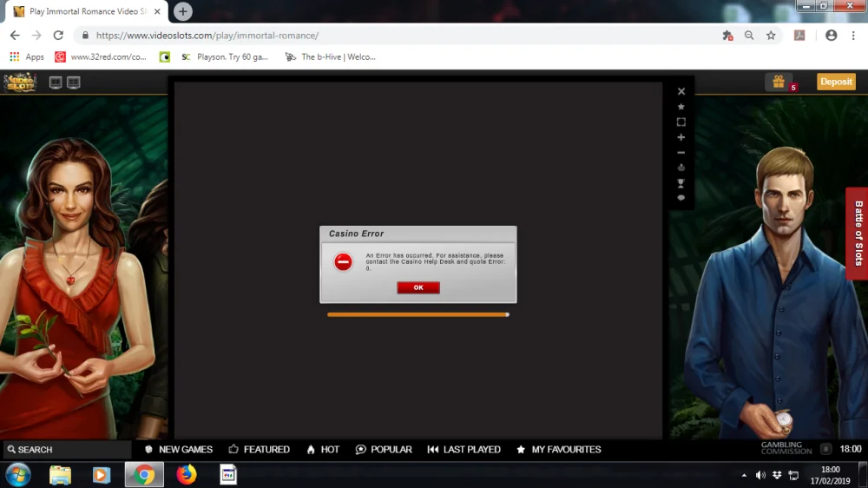Viewport: 868px width, 488px height.
Task: Open the document app after Firefox on the taskbar
Action: (228, 475)
